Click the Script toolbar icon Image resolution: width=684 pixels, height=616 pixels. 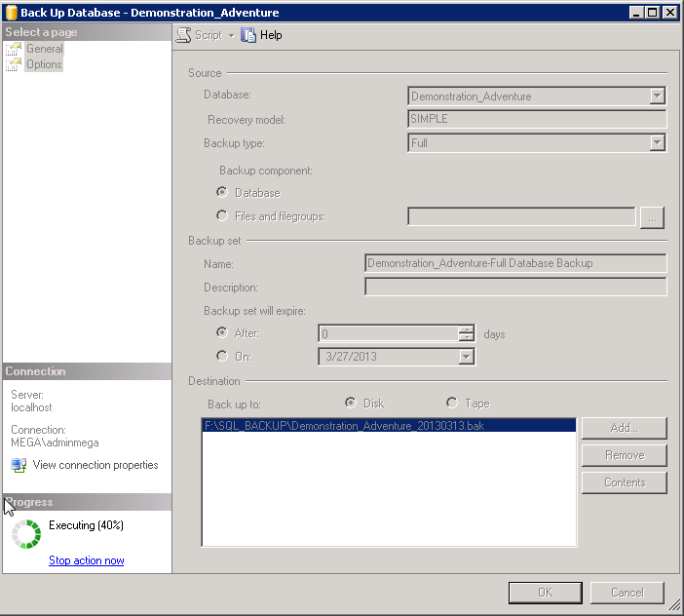click(184, 35)
